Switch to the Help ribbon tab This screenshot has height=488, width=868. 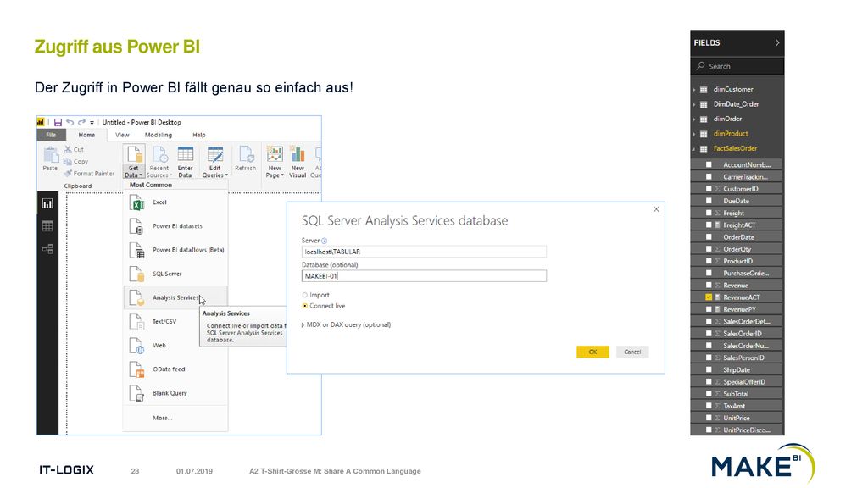[198, 135]
